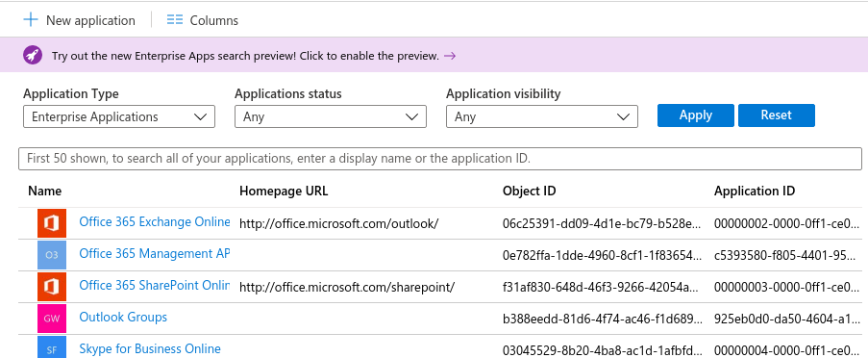Click the Application Type filter label
Image resolution: width=868 pixels, height=358 pixels.
click(x=71, y=93)
